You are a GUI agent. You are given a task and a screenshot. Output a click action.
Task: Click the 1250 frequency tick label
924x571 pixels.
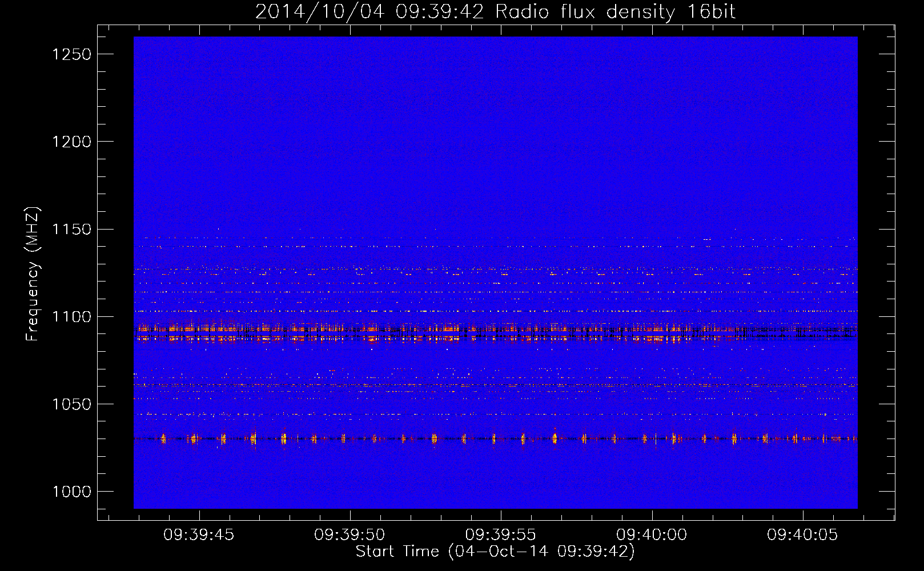(71, 54)
